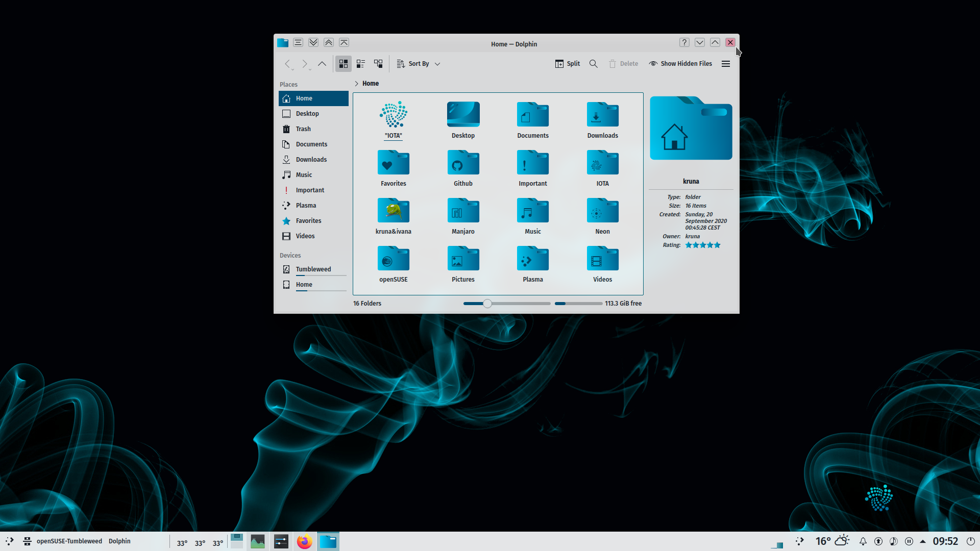Image resolution: width=980 pixels, height=551 pixels.
Task: Open the hamburger menu
Action: click(726, 64)
